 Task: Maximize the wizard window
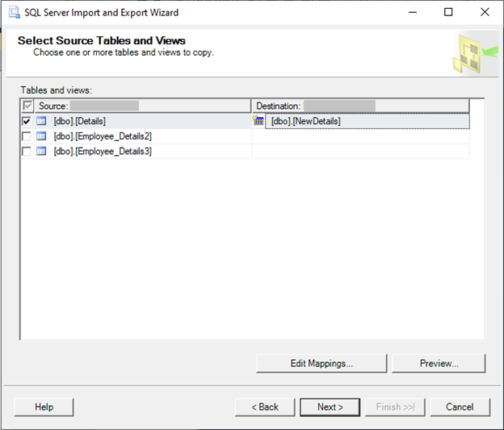point(448,12)
